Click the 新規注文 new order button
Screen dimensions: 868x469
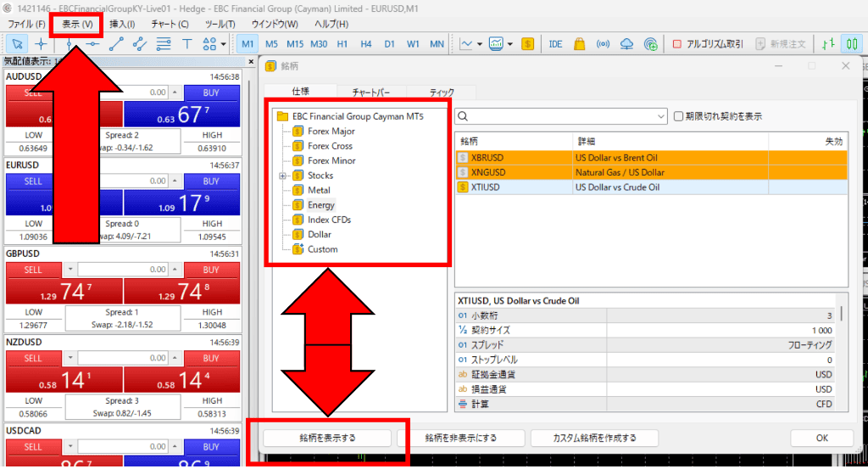[x=781, y=44]
